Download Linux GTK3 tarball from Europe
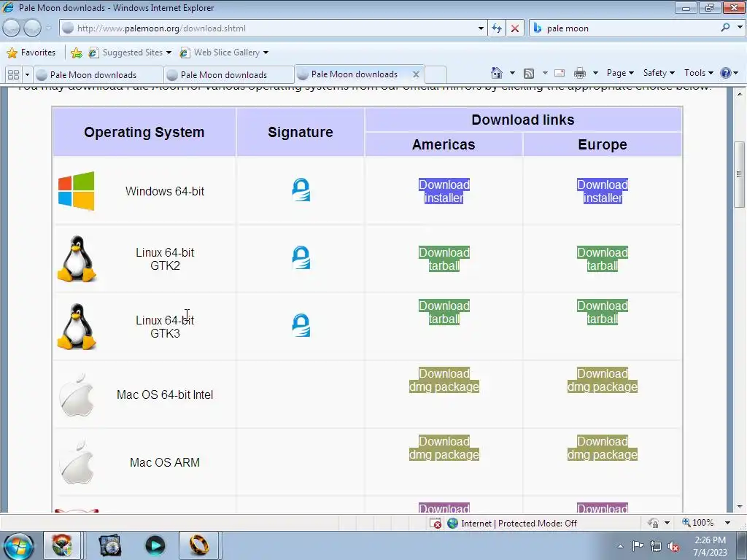Viewport: 747px width, 560px height. 603,312
